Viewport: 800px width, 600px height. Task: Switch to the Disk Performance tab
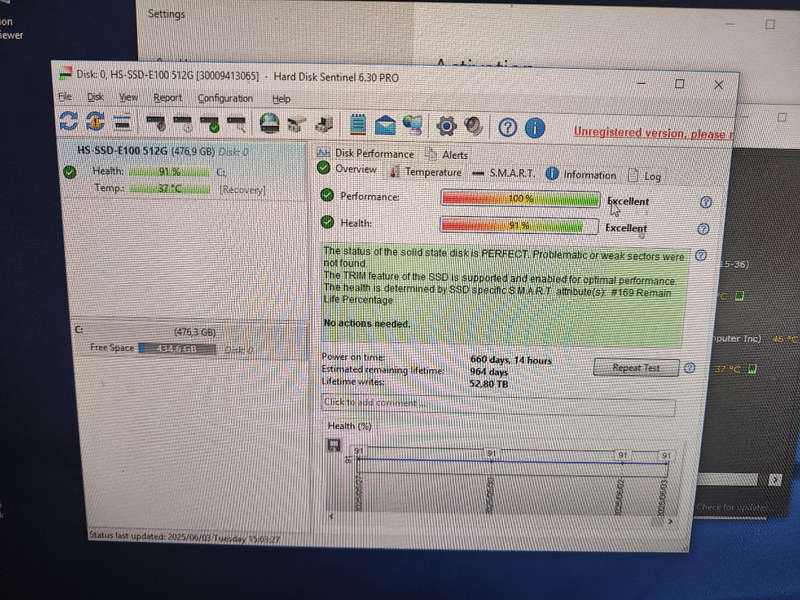365,153
